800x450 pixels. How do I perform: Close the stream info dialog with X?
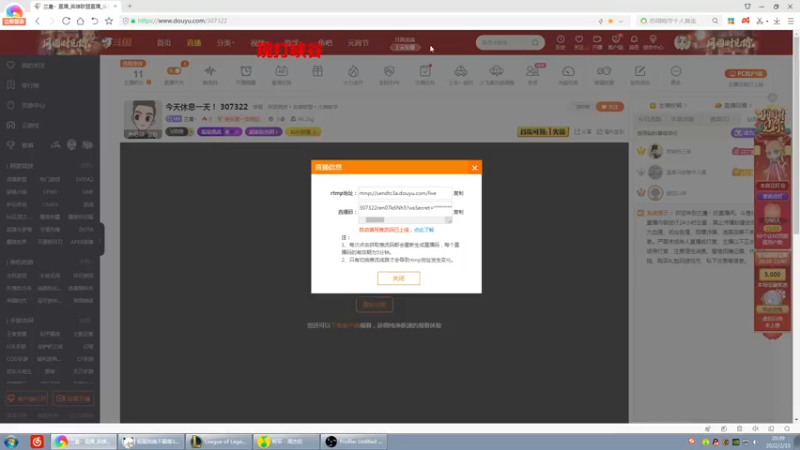(x=474, y=167)
